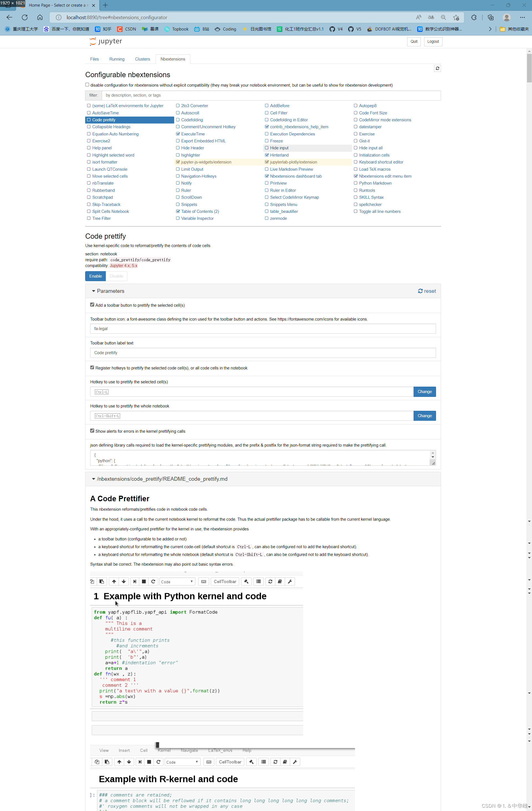532x811 pixels.
Task: Reload the page with refresh icon
Action: tap(24, 17)
